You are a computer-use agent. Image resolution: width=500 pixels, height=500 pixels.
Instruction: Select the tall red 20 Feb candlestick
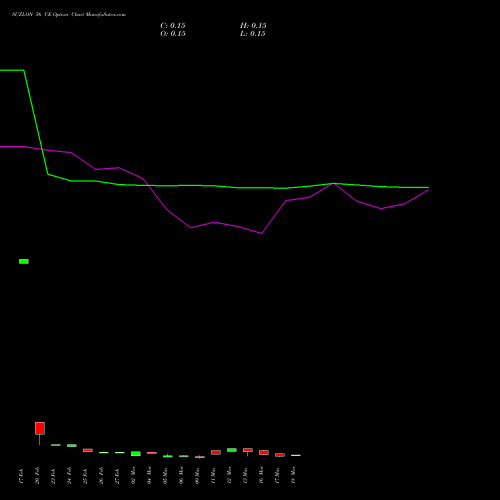pyautogui.click(x=40, y=428)
